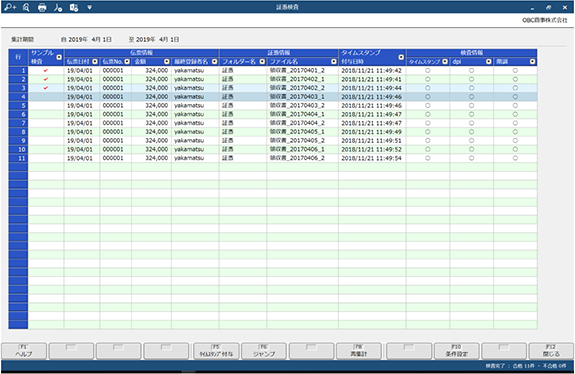Click the OBC商事株式会社 company name
Screen dimensions: 575x374
click(545, 20)
